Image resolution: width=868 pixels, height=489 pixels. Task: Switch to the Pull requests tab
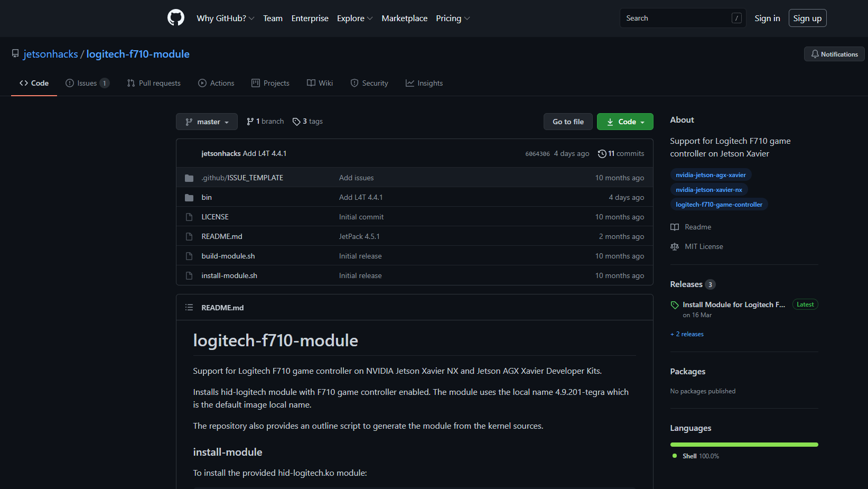pos(154,83)
